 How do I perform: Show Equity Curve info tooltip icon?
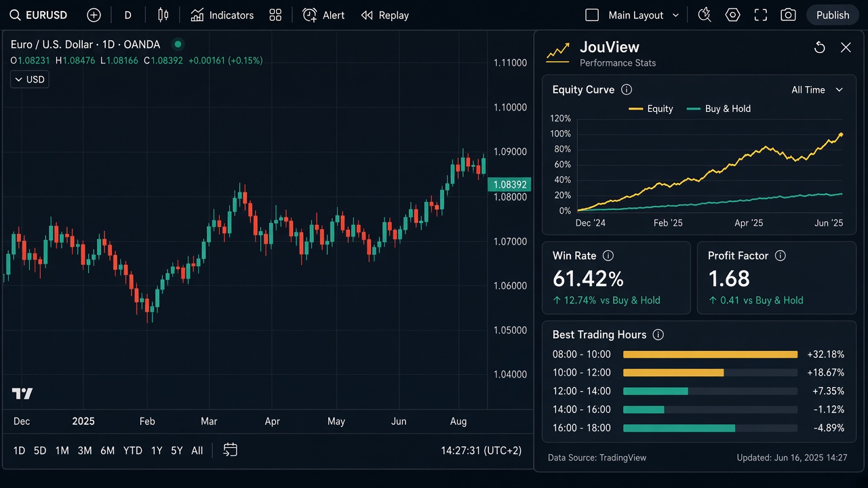pos(627,89)
